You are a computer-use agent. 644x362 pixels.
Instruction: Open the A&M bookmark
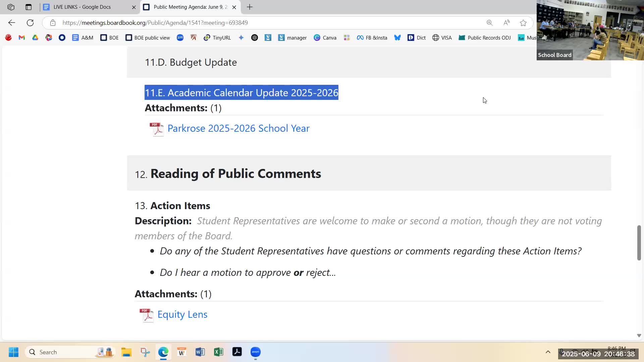point(83,38)
